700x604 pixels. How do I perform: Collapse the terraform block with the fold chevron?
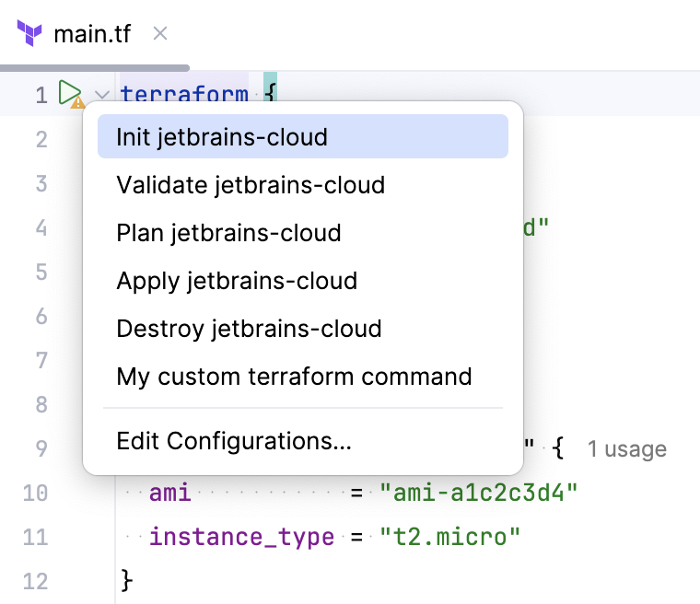[x=102, y=95]
